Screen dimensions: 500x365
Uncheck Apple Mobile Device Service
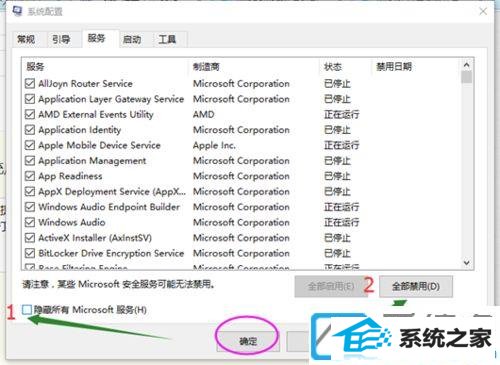(x=30, y=145)
